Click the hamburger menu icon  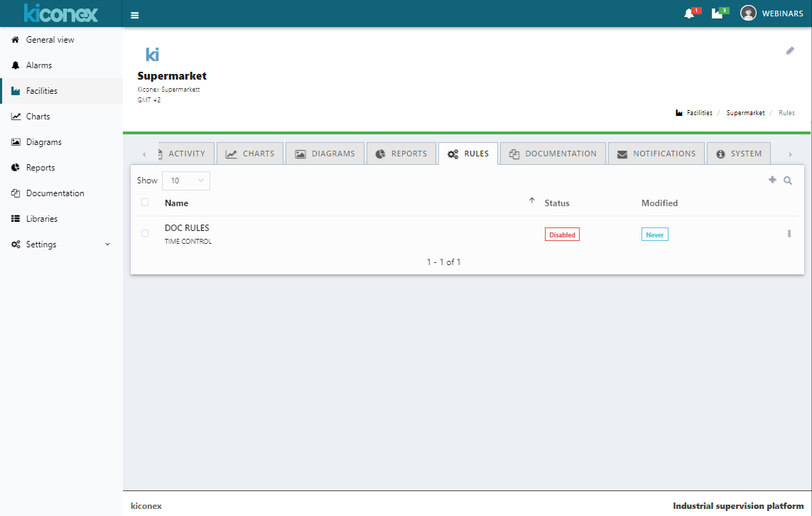click(135, 14)
